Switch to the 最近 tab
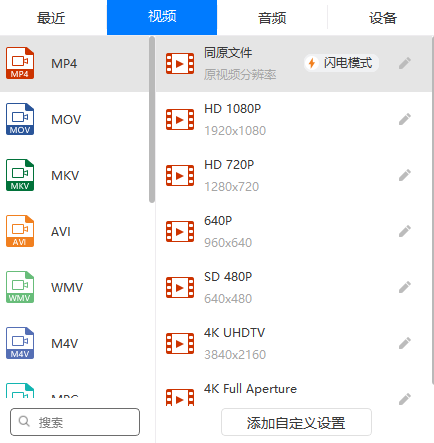The image size is (434, 443). (51, 18)
